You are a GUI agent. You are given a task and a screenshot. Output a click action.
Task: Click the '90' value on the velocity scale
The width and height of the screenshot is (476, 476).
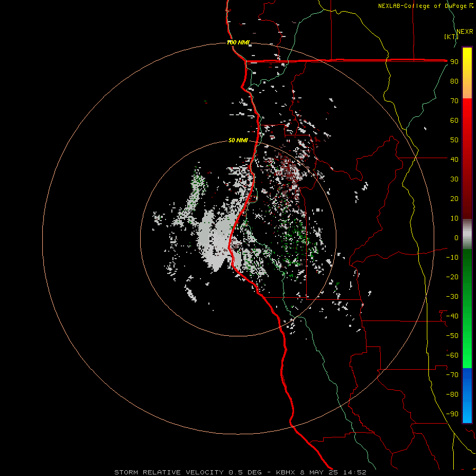(454, 62)
